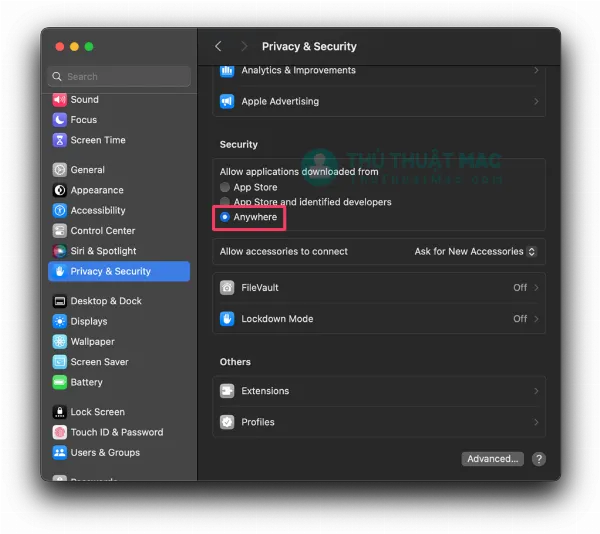Viewport: 600px width, 534px height.
Task: Select the Displays sun icon
Action: [59, 321]
